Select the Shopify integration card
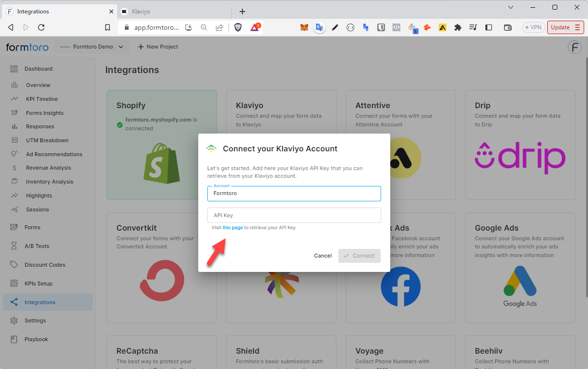588x369 pixels. 162,145
